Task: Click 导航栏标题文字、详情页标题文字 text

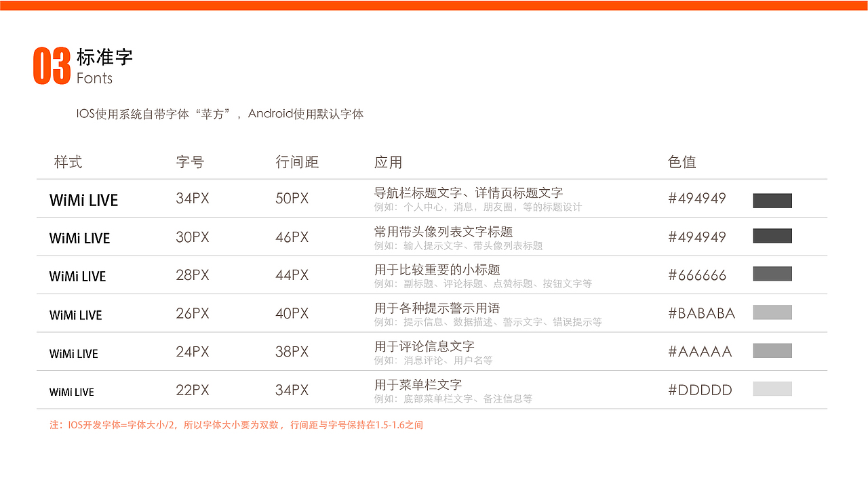Action: click(x=469, y=193)
